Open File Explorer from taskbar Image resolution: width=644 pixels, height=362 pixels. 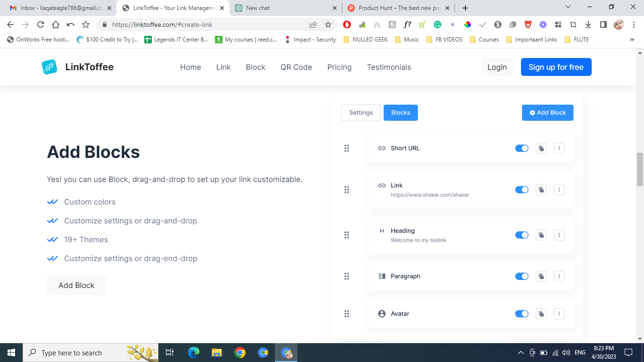click(217, 353)
